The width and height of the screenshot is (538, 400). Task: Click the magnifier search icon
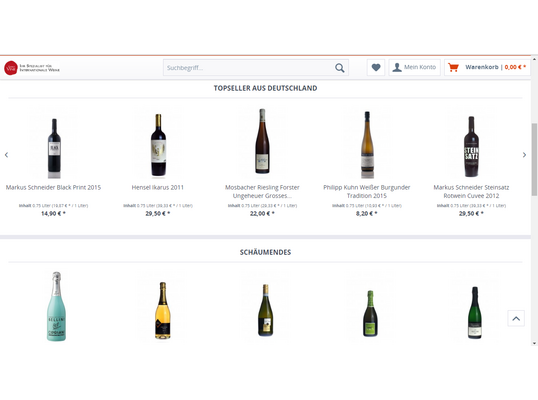(340, 68)
